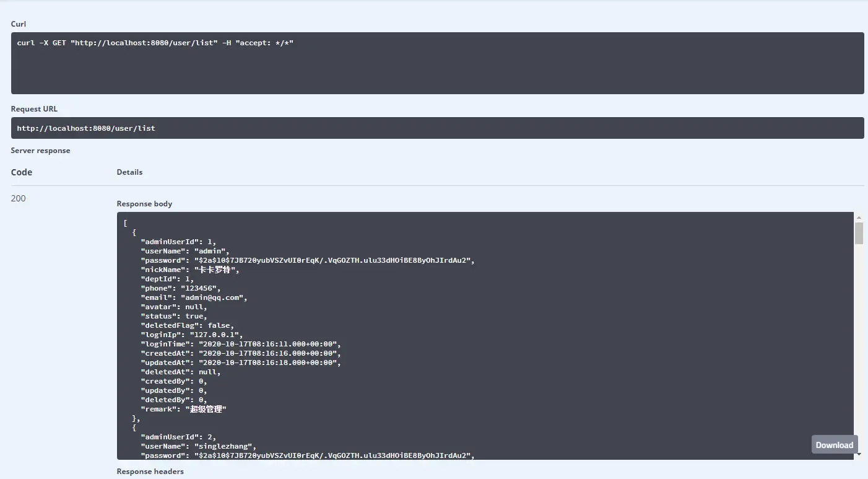Click the scrollbar up arrow on response panel
Image resolution: width=868 pixels, height=479 pixels.
[859, 217]
